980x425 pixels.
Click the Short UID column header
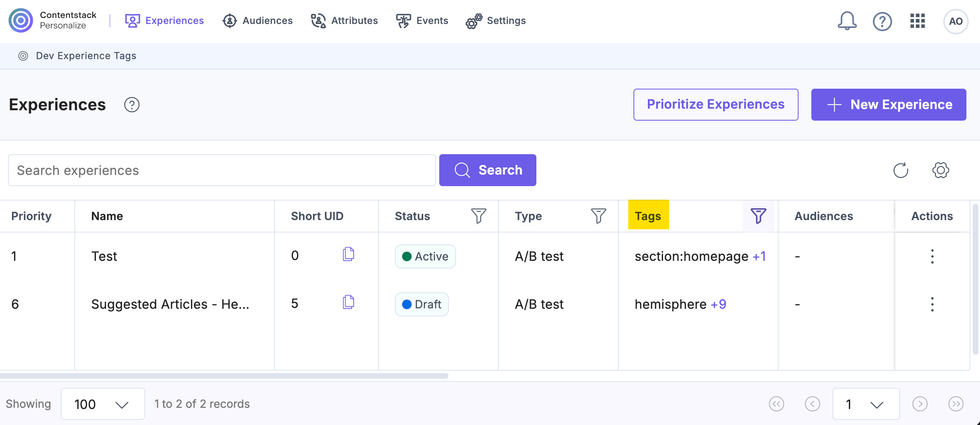[x=317, y=216]
